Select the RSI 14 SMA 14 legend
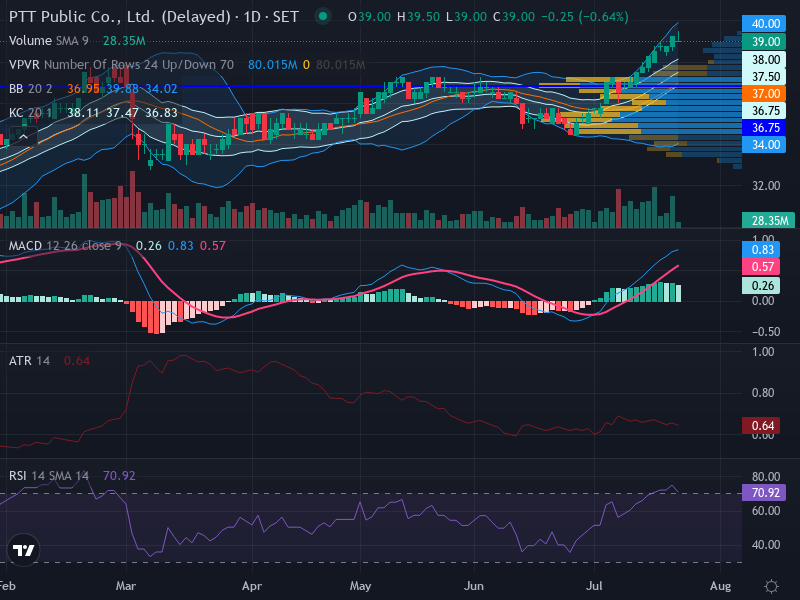This screenshot has height=600, width=800. (49, 476)
